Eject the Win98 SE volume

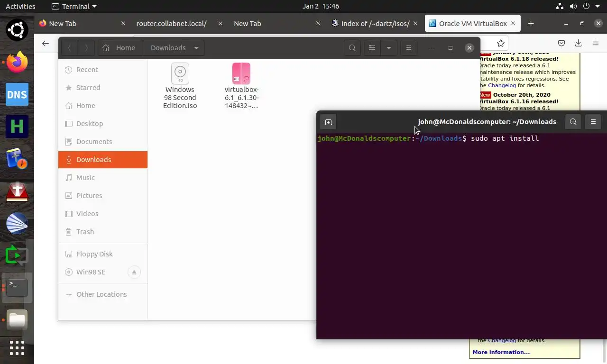134,272
